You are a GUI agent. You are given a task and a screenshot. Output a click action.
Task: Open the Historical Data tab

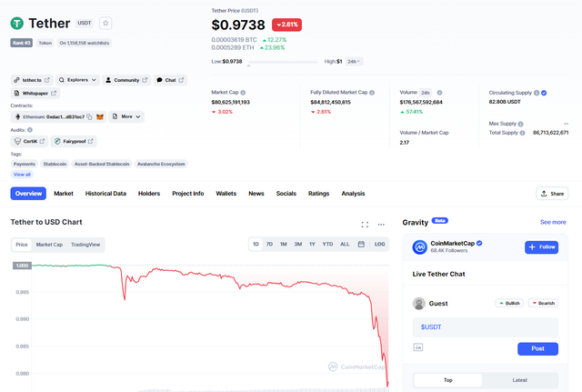[105, 194]
